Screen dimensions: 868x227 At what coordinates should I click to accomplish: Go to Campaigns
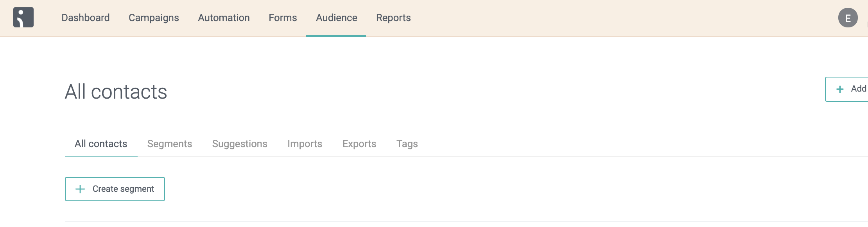154,18
